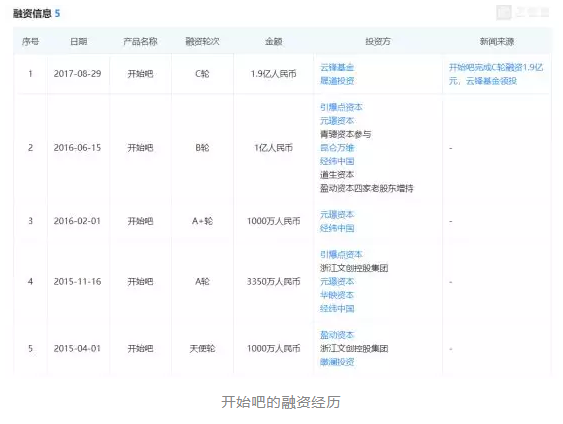Open 经纬中国 in the 2015-11-16 row
The image size is (563, 424).
[x=337, y=308]
